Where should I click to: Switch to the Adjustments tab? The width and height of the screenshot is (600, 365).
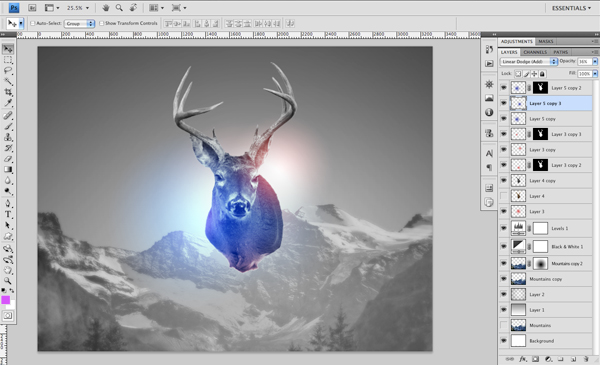517,41
